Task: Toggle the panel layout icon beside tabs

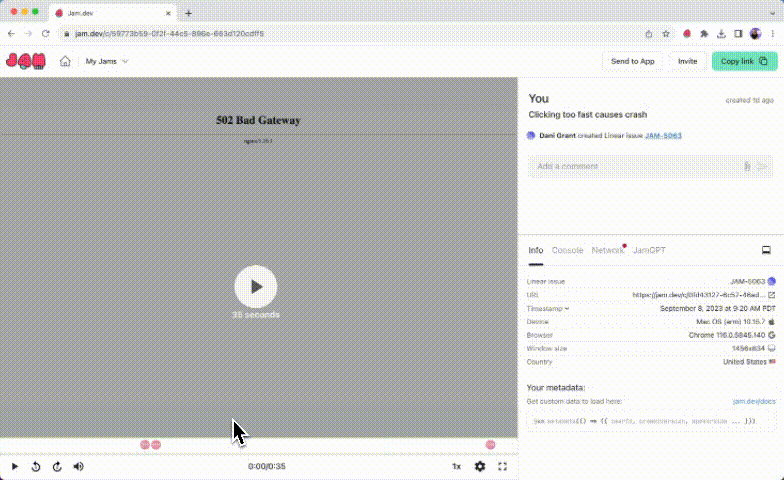Action: tap(766, 250)
